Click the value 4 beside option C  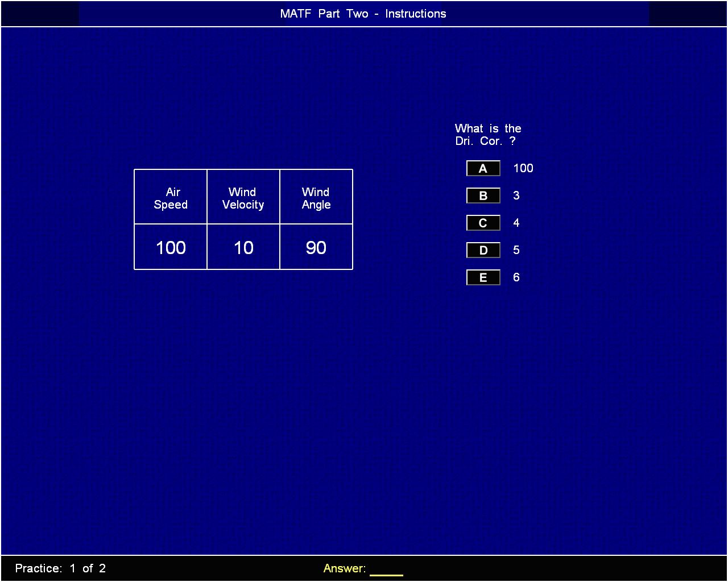(516, 223)
